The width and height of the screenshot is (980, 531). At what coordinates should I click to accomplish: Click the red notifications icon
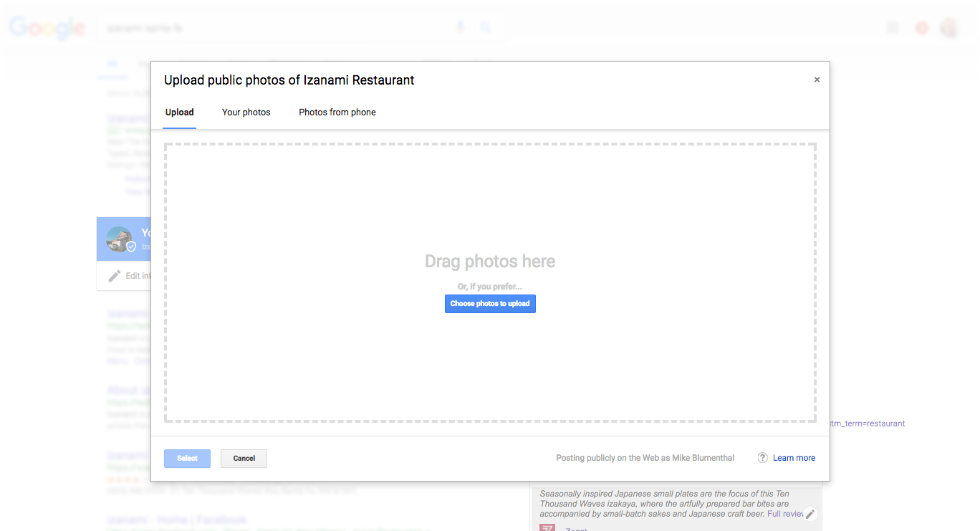[x=922, y=28]
